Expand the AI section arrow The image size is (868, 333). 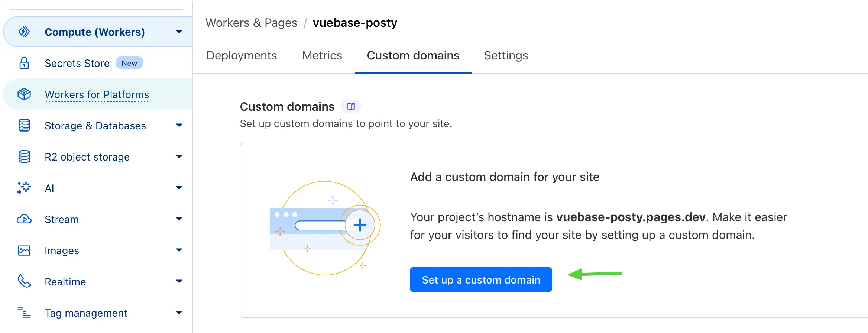tap(179, 188)
